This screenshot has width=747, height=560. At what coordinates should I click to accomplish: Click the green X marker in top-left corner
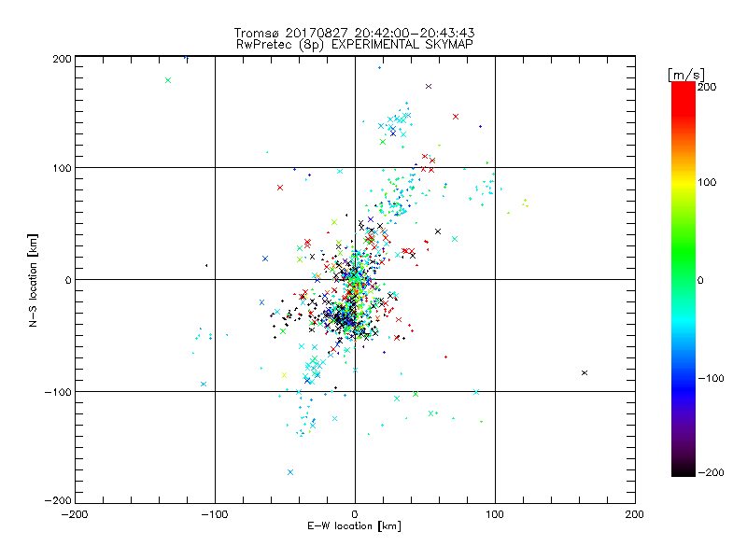(168, 80)
